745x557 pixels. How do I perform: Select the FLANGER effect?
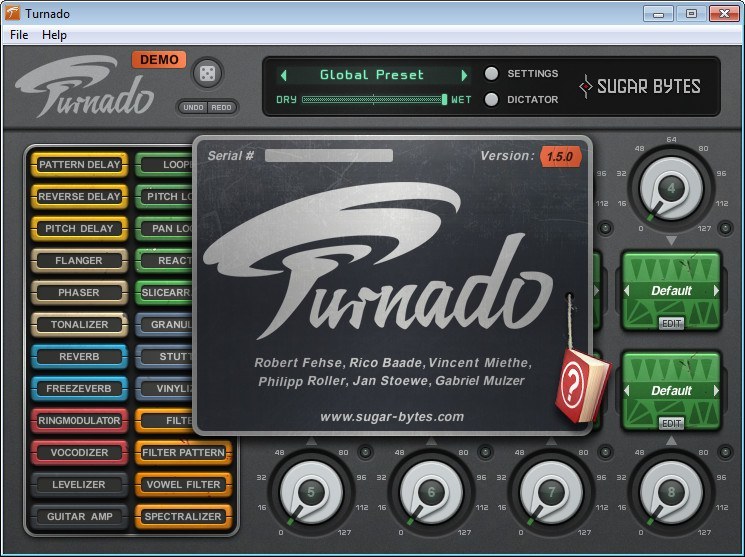[x=79, y=260]
